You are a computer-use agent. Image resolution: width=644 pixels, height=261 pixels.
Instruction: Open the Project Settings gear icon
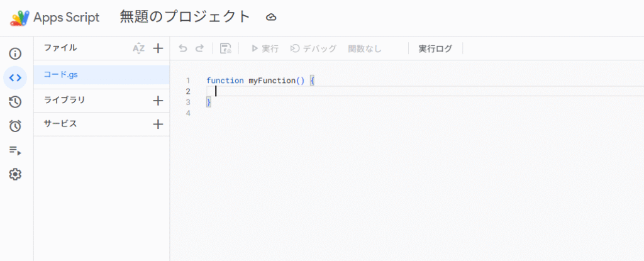(15, 174)
